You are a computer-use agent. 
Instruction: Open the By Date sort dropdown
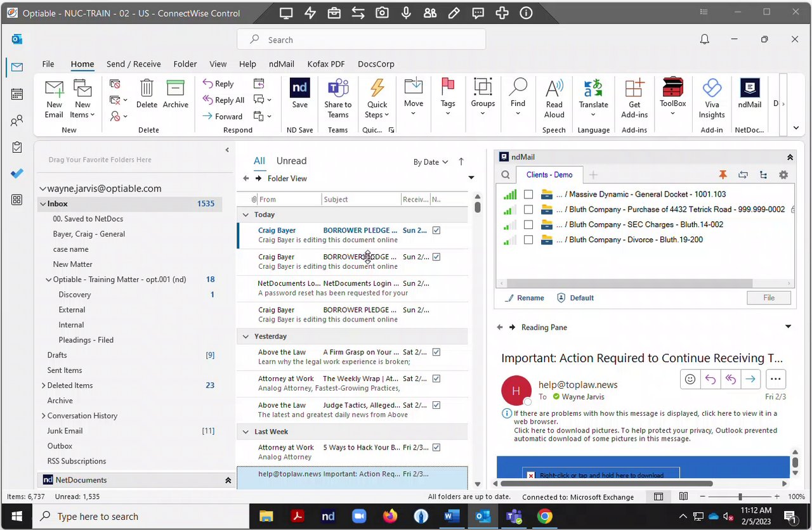coord(431,162)
